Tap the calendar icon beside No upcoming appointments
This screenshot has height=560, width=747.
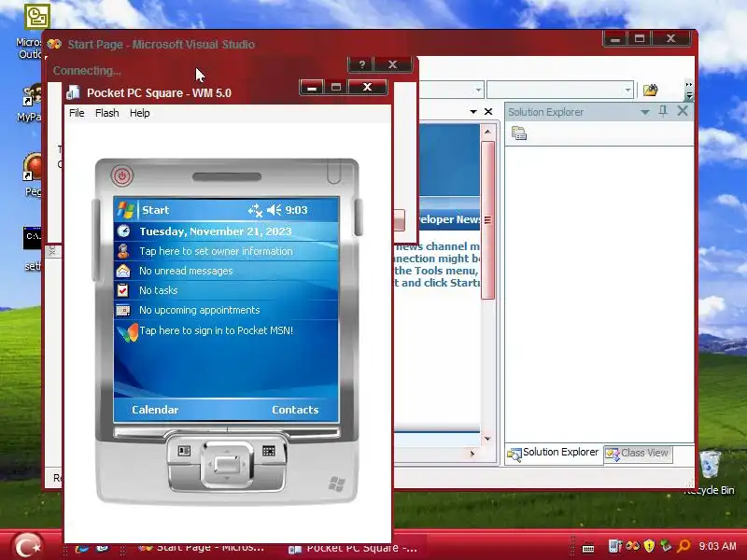coord(123,310)
